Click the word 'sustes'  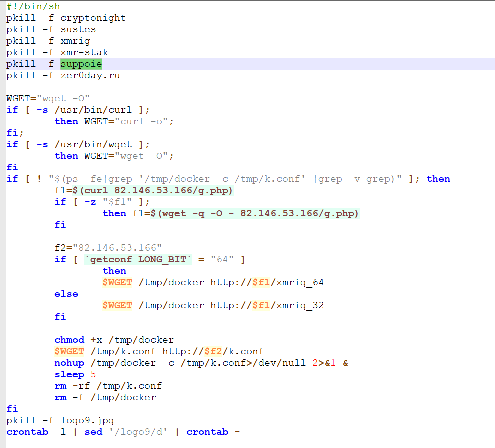point(78,29)
